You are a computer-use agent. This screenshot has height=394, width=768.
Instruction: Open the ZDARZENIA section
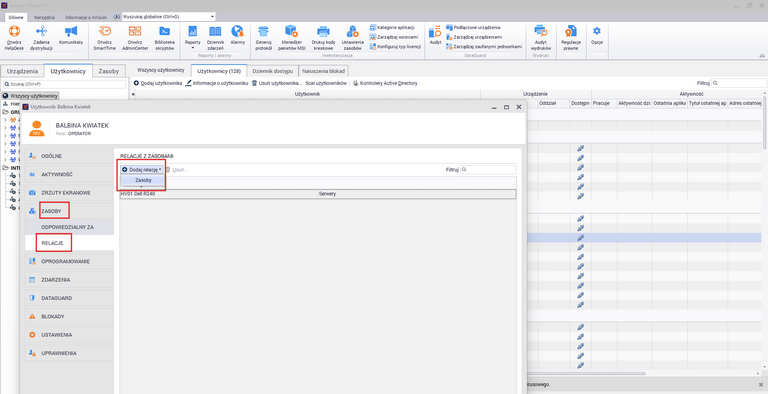point(70,280)
